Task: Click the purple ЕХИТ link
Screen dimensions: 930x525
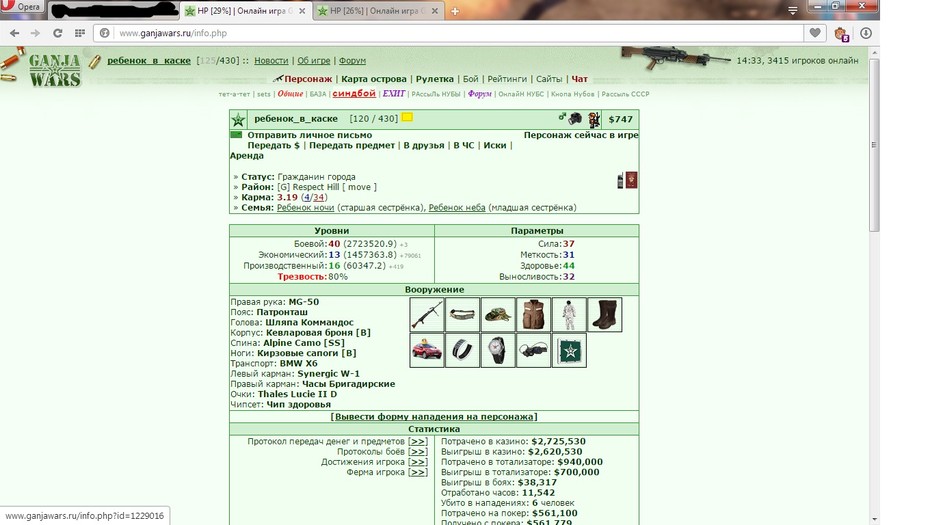Action: click(394, 94)
